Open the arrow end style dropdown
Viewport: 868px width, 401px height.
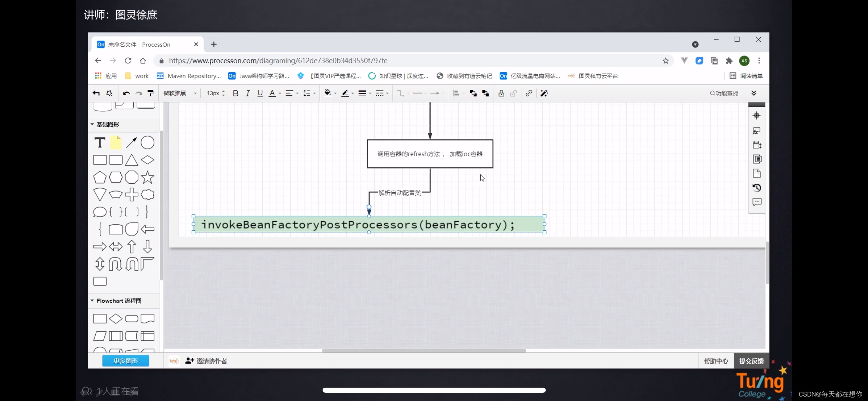point(437,93)
